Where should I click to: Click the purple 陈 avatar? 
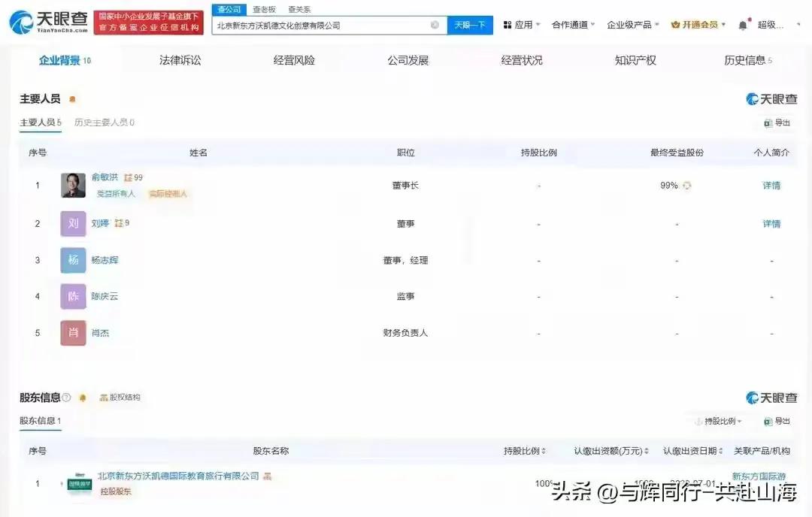tap(73, 296)
